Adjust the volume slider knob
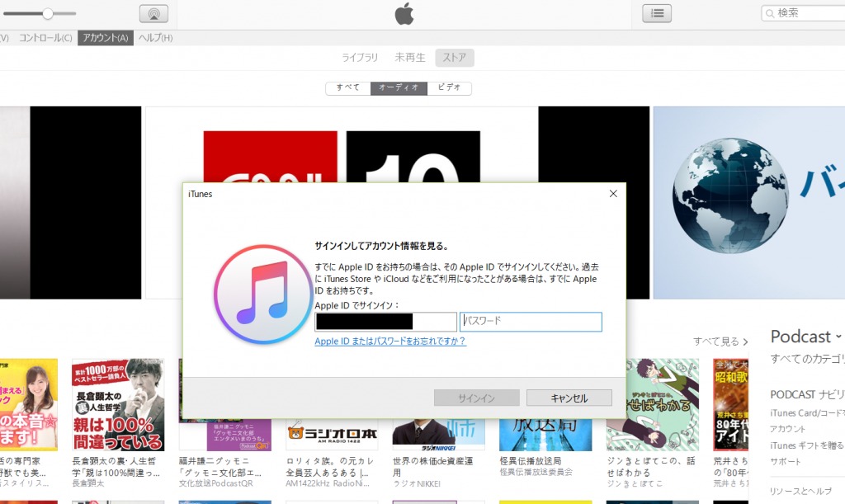 48,13
